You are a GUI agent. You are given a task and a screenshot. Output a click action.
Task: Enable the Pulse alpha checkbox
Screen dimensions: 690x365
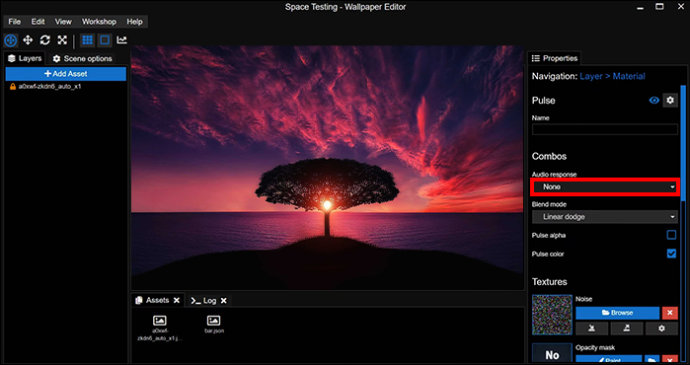[x=671, y=235]
